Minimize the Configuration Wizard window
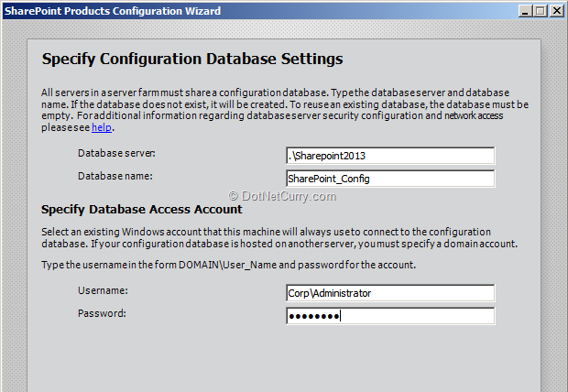 525,11
